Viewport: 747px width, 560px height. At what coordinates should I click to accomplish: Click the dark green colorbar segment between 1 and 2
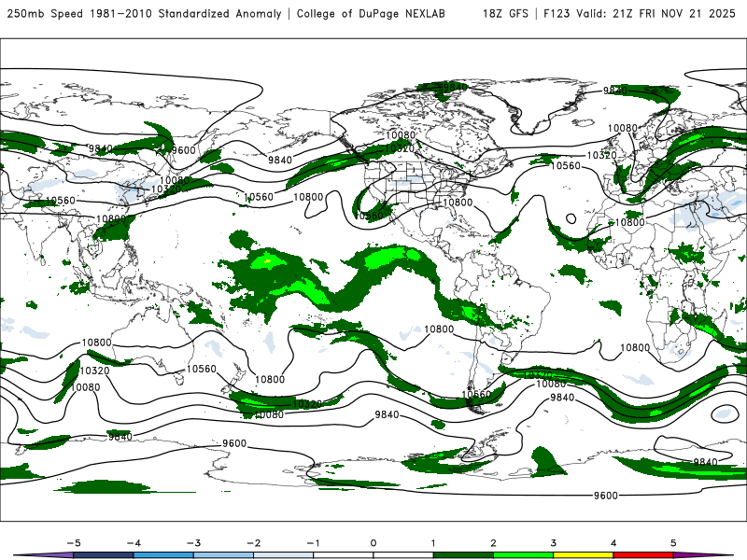coord(463,555)
